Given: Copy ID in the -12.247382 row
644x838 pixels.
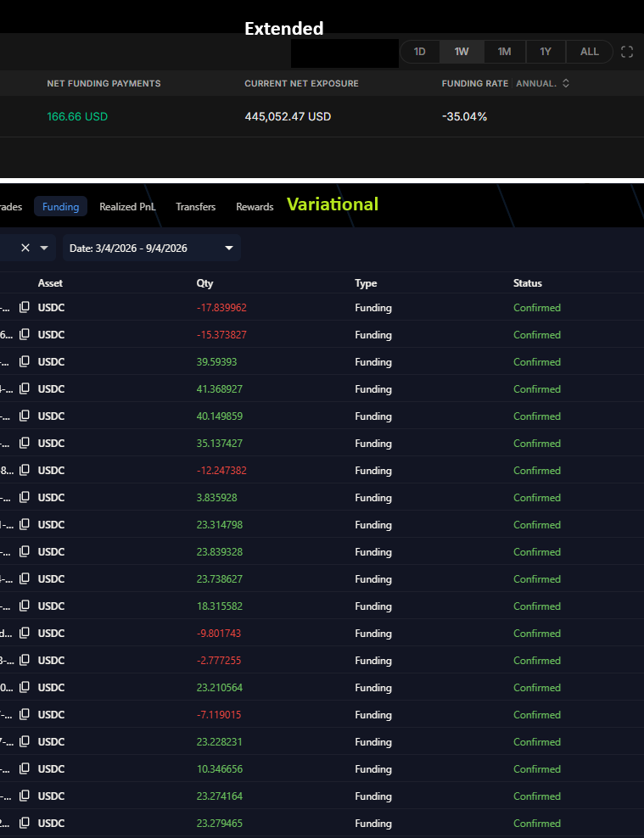Looking at the screenshot, I should click(24, 470).
